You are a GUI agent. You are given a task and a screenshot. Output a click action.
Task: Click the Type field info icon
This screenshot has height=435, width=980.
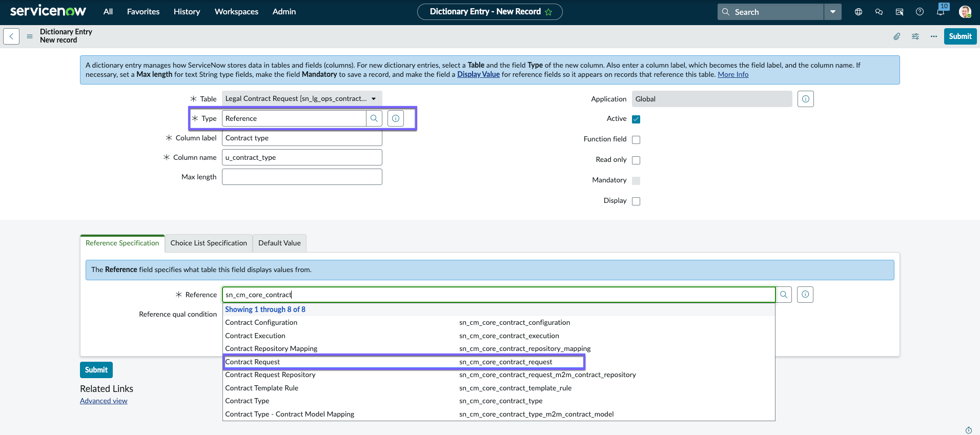(396, 118)
